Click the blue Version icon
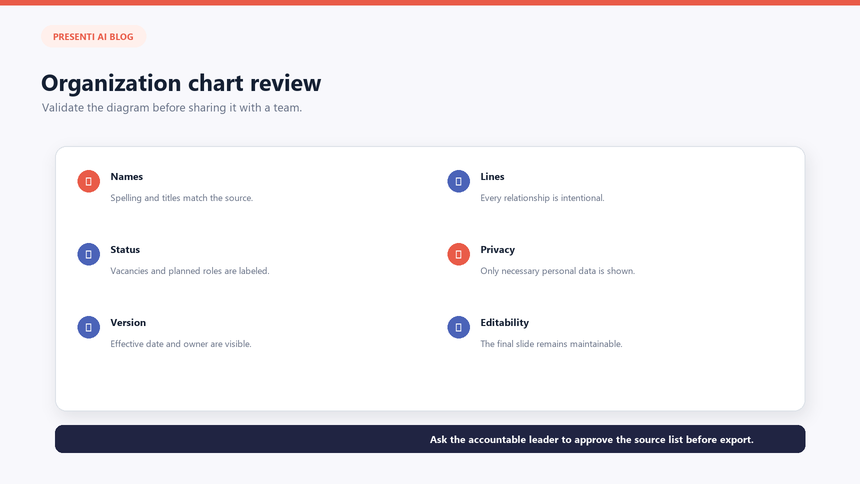860x484 pixels. (x=88, y=327)
